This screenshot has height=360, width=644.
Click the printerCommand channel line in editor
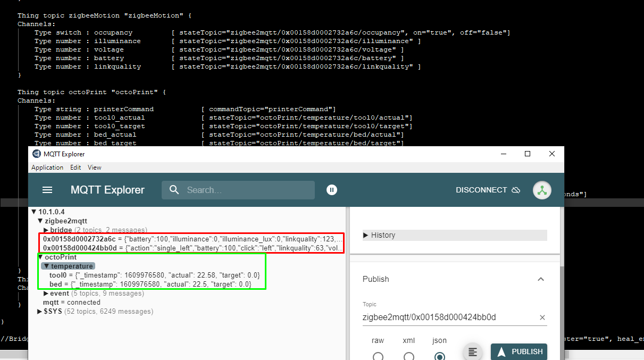185,109
